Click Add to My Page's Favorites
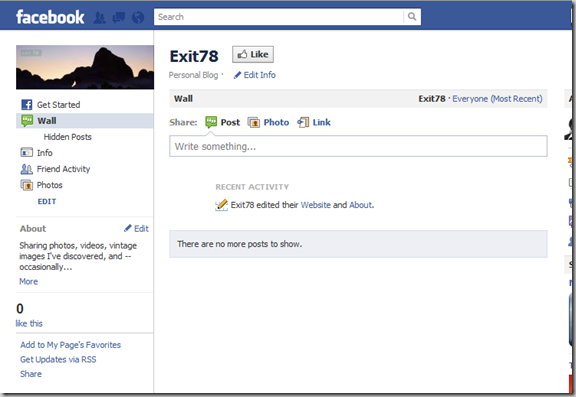The height and width of the screenshot is (397, 576). (x=71, y=345)
